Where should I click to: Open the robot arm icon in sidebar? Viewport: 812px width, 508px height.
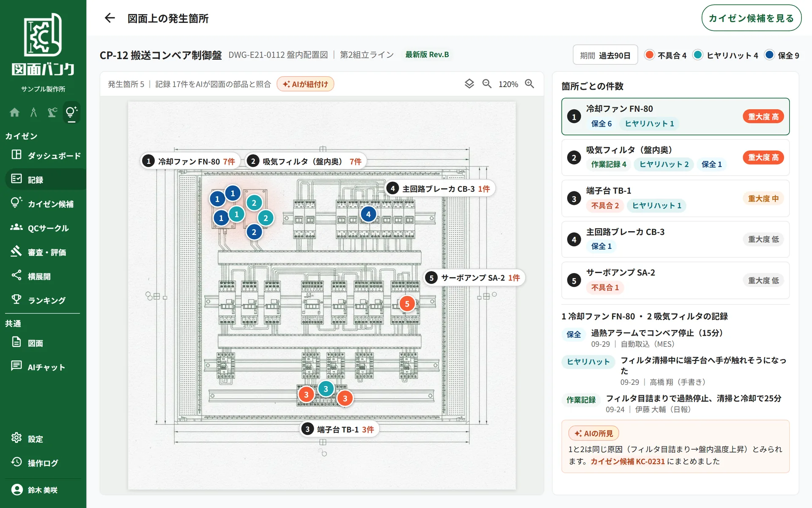[x=52, y=112]
